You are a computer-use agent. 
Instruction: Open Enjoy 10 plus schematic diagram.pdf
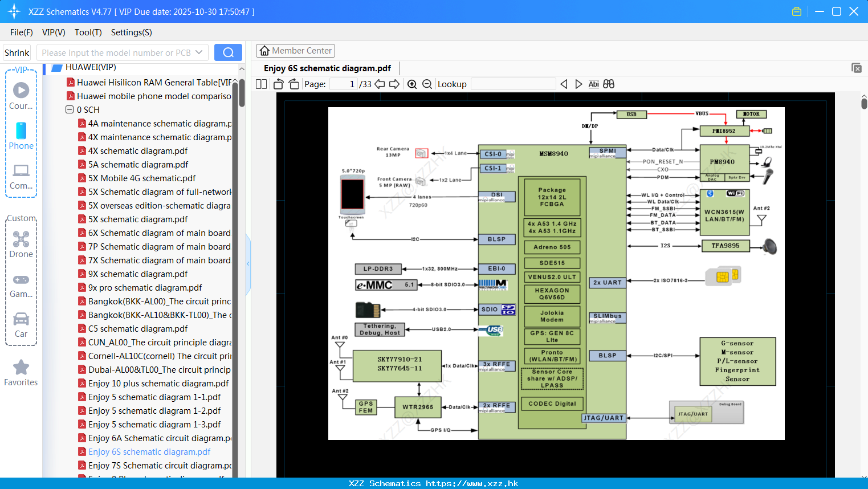[153, 383]
